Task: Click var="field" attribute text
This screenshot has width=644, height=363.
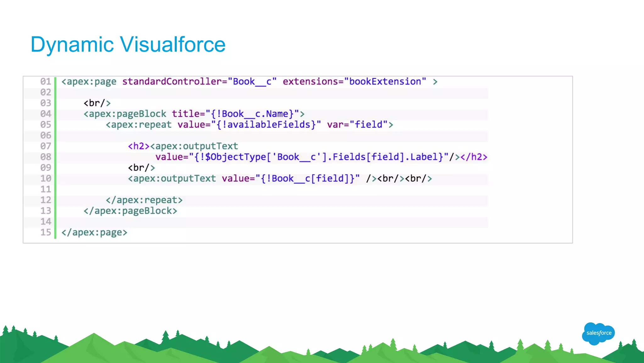Action: [357, 125]
